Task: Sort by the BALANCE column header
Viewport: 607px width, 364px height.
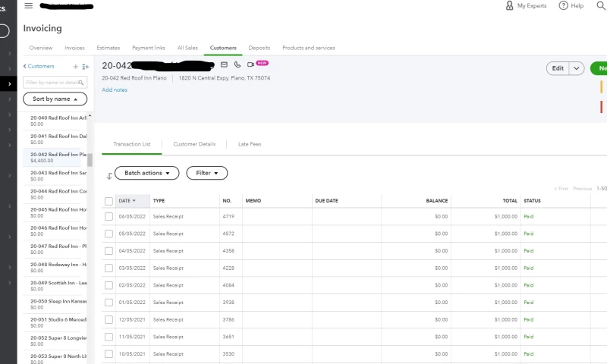Action: coord(437,201)
